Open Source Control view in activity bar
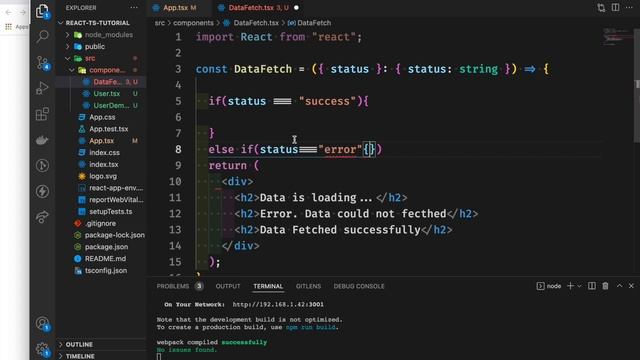The width and height of the screenshot is (640, 360). point(42,62)
